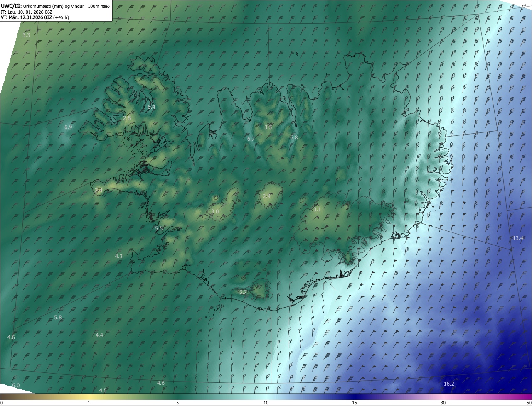Click the map value 6.0
The height and width of the screenshot is (406, 532).
pyautogui.click(x=16, y=385)
